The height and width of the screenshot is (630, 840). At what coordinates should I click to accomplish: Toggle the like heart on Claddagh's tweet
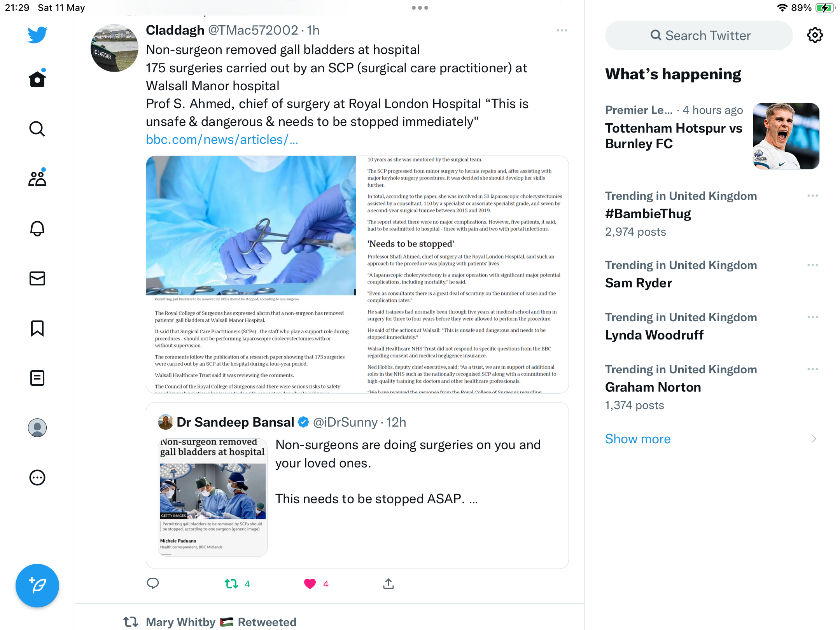310,584
